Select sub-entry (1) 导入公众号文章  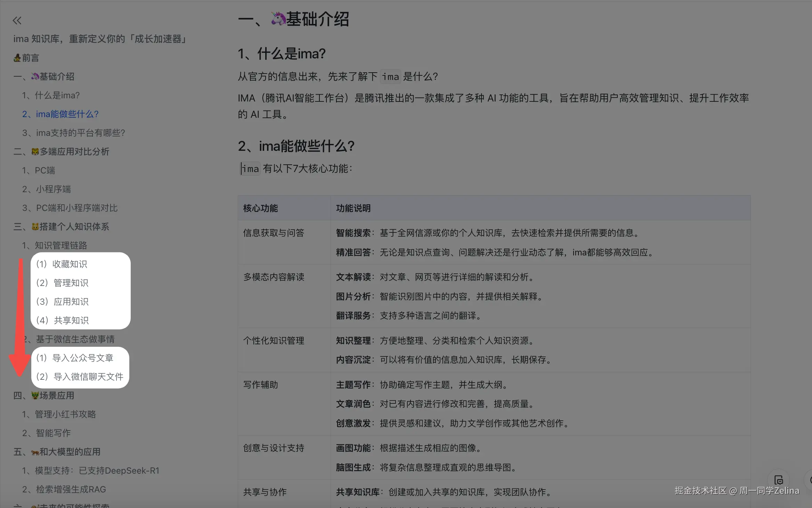(x=75, y=358)
